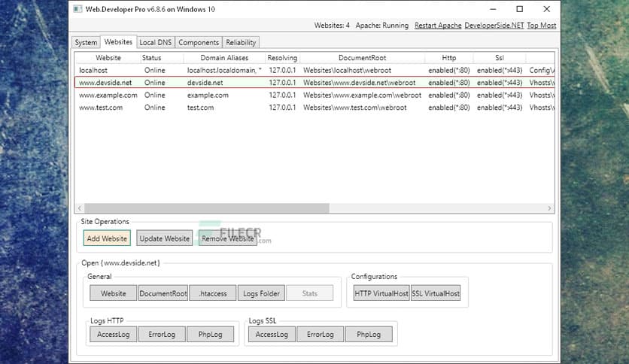Open the site with the Website button
Screen dimensions: 629x364
113,293
